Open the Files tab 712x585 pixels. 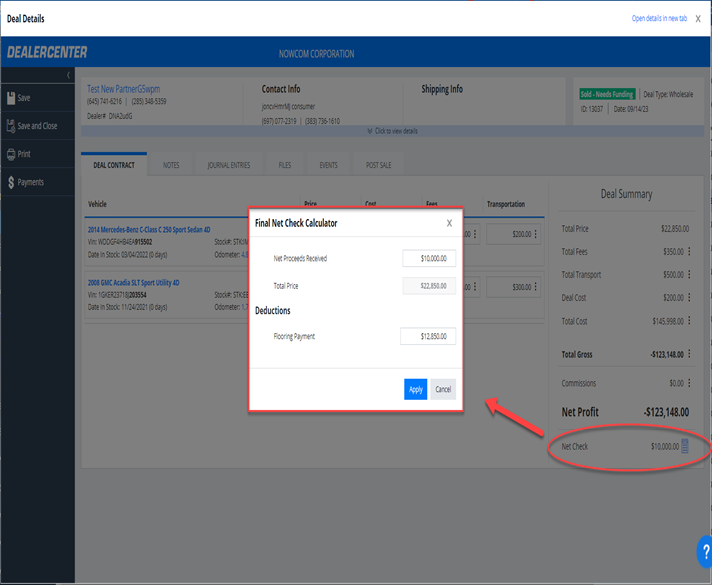285,165
